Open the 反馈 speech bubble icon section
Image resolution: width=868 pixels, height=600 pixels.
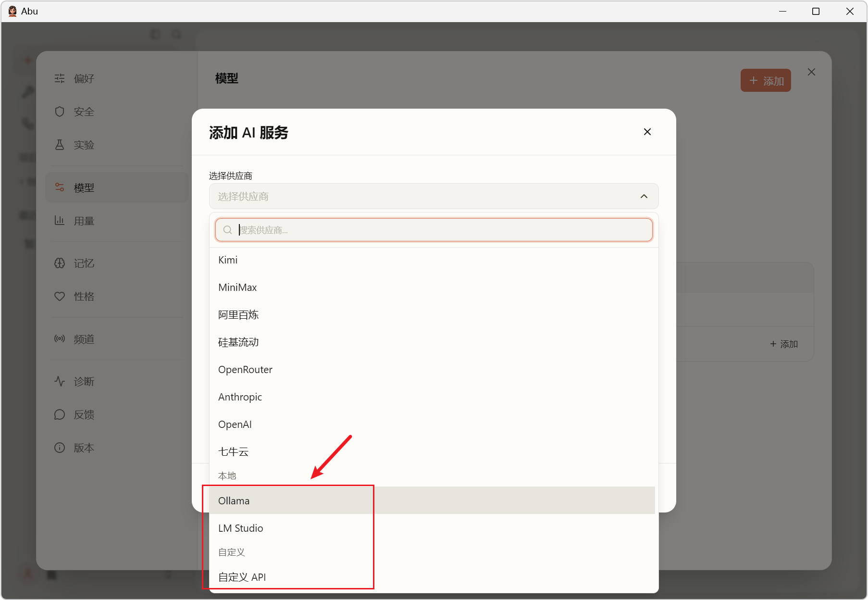tap(60, 414)
